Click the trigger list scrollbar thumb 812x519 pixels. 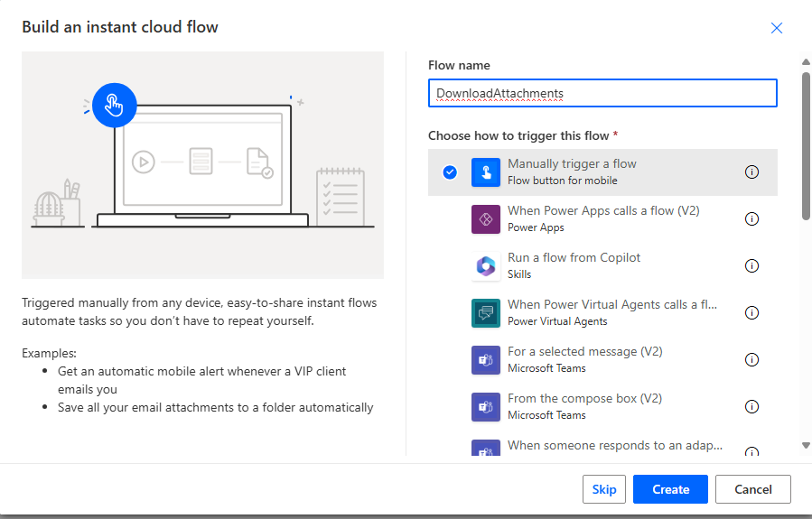(806, 146)
